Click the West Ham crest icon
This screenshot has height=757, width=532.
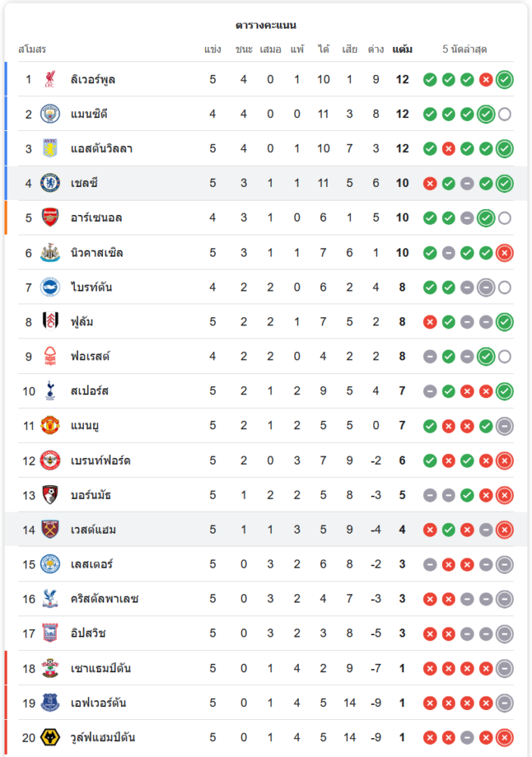[50, 530]
